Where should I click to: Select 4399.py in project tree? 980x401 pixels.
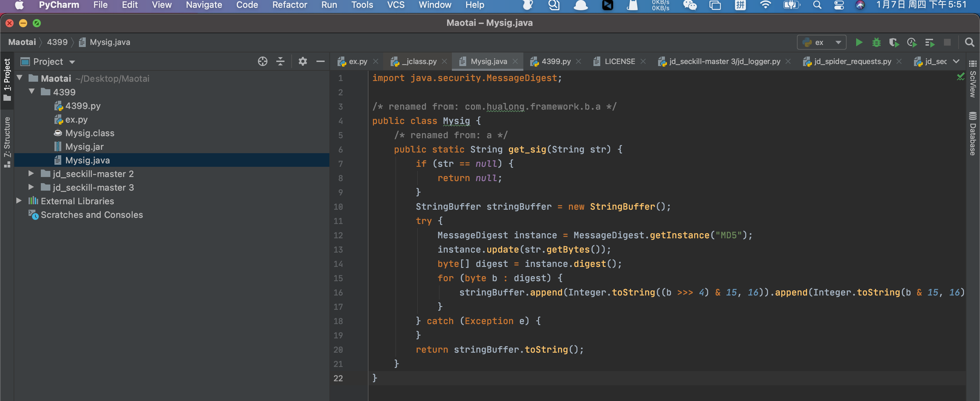(83, 106)
